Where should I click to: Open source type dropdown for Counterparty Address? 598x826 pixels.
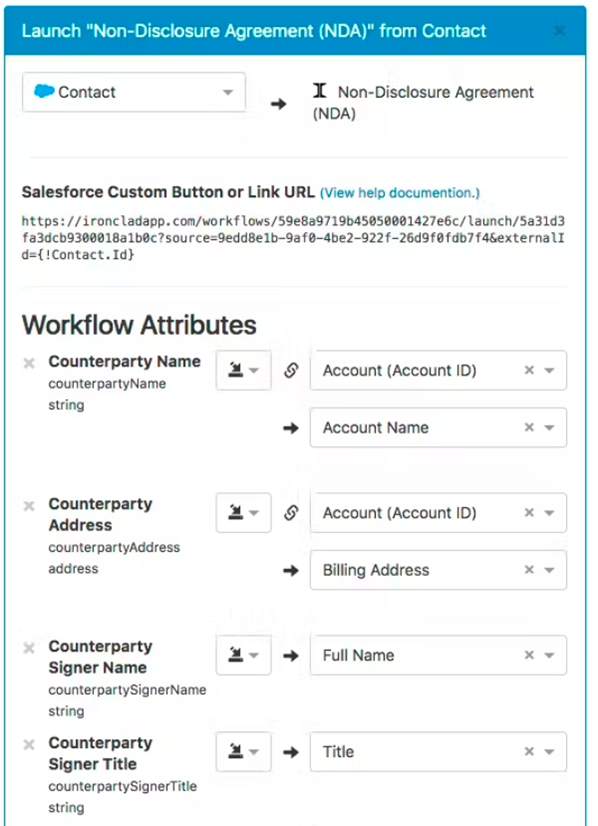(x=243, y=513)
